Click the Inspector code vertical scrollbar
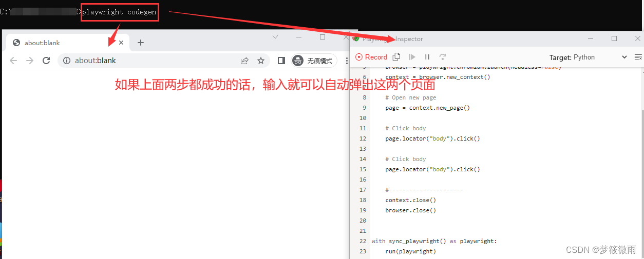Screen dimensions: 644x259 640,163
